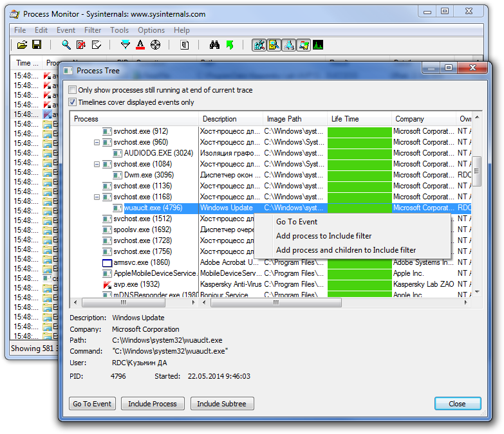This screenshot has width=504, height=434.
Task: Sort by the Company column header
Action: point(424,119)
